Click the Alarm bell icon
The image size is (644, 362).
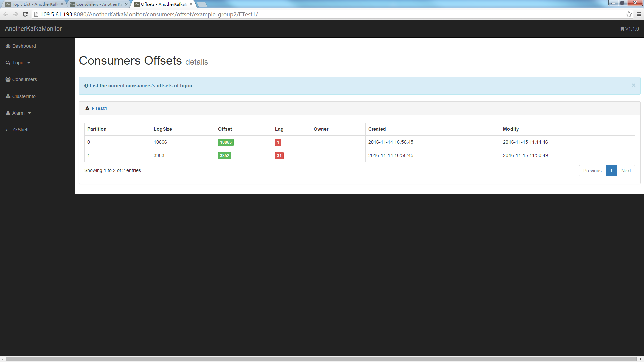[8, 113]
